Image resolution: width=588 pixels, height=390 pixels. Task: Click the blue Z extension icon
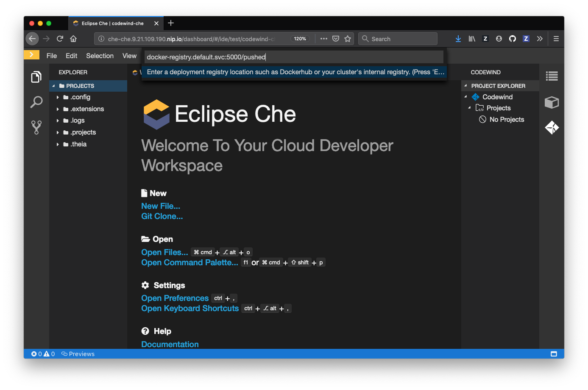click(x=526, y=39)
